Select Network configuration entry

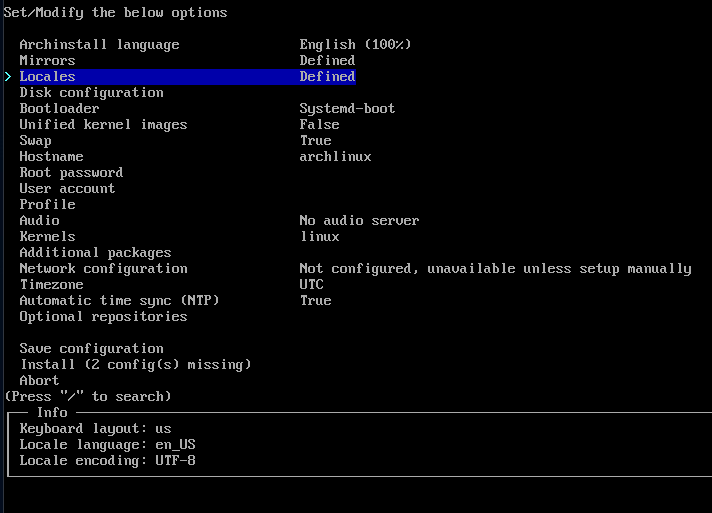[x=103, y=269]
